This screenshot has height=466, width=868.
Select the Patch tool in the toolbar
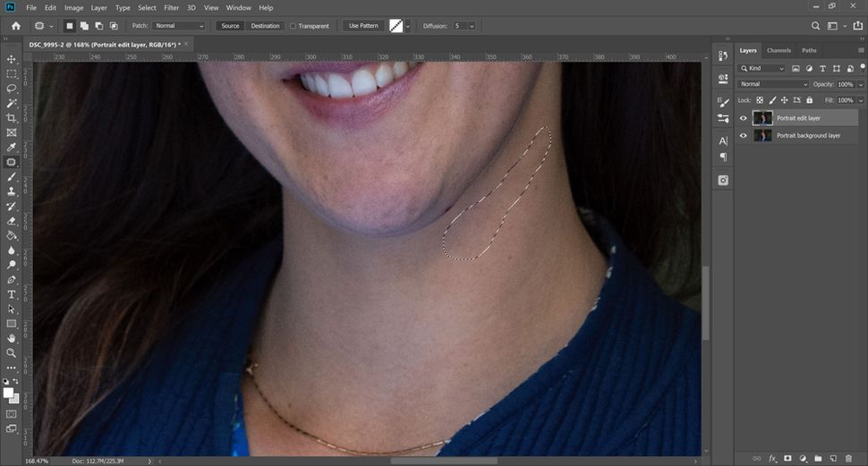pyautogui.click(x=11, y=162)
